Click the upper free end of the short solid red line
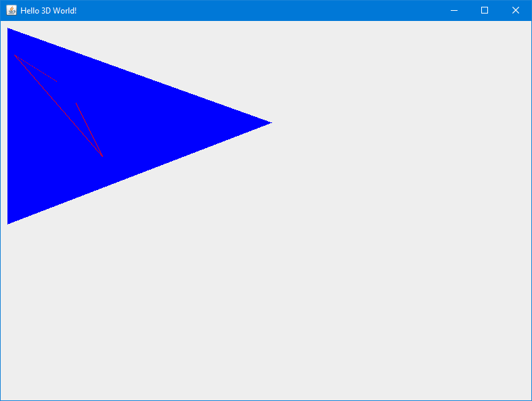Screen dimensions: 532x401 76,103
